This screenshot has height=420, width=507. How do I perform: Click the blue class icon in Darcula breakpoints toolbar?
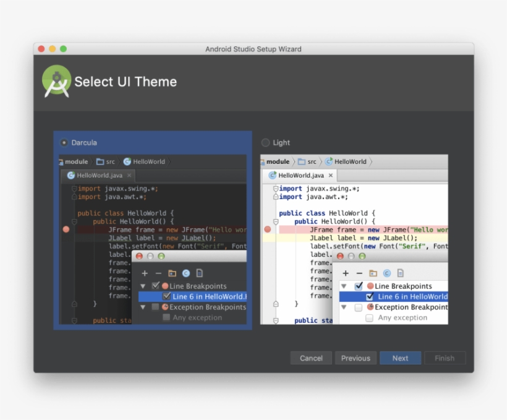click(185, 273)
